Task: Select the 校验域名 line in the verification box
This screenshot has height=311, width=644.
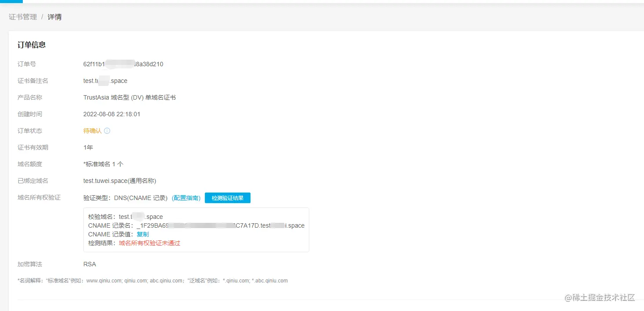Action: pos(125,217)
